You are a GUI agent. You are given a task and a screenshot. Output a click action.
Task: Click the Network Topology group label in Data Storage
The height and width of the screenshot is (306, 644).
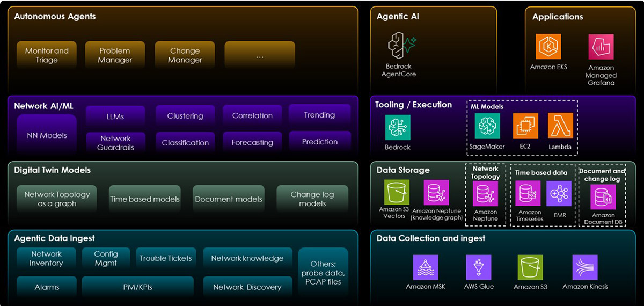pyautogui.click(x=486, y=172)
